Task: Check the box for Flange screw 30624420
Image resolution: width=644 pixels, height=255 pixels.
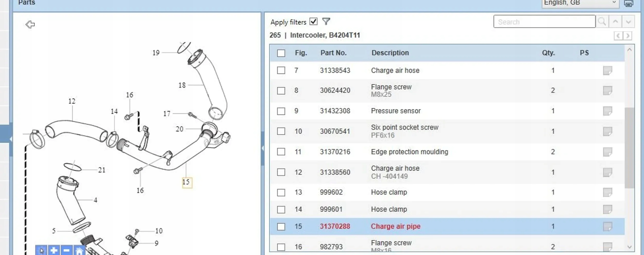Action: point(281,91)
